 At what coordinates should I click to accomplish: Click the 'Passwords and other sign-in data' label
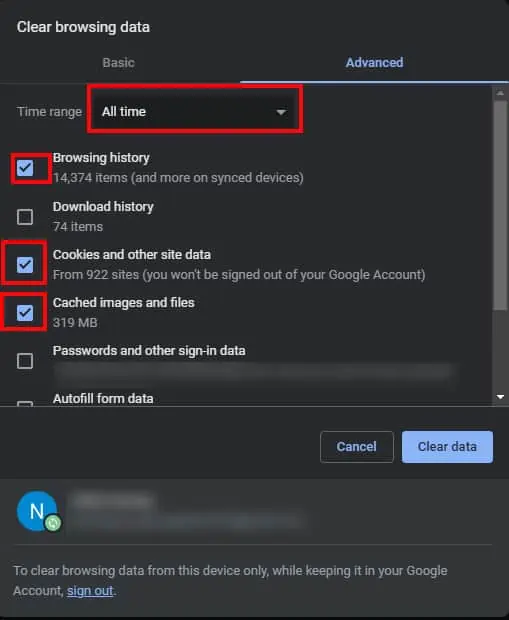pos(149,351)
